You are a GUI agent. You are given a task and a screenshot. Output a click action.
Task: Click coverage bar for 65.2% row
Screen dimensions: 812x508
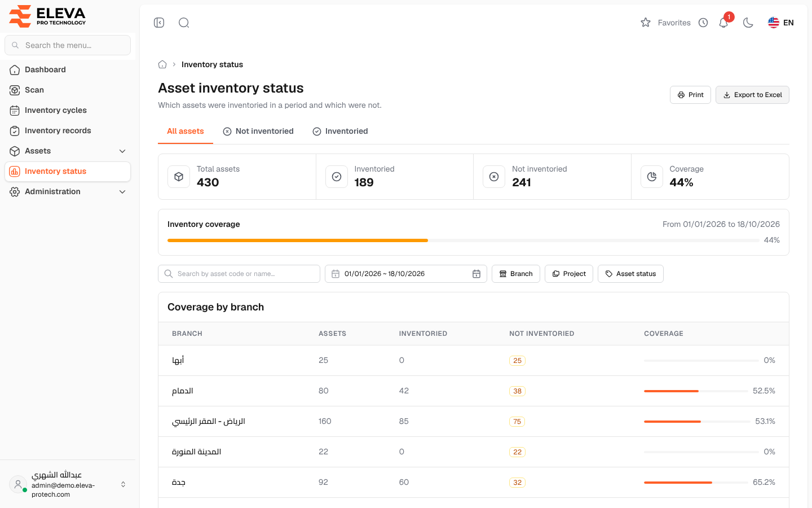click(696, 483)
